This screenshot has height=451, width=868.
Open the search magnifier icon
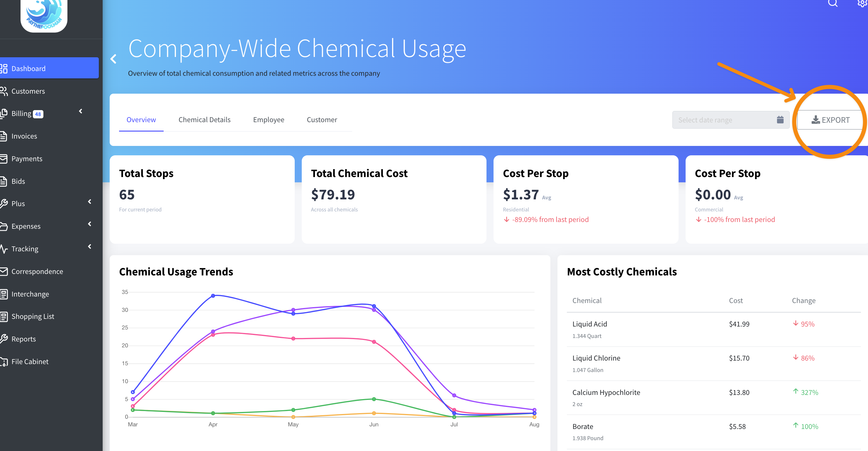click(x=833, y=3)
